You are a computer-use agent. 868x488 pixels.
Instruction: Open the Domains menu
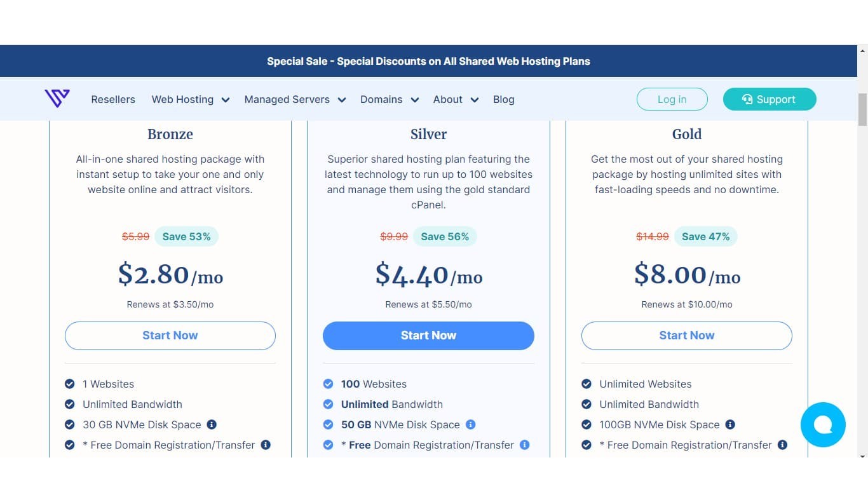tap(381, 99)
